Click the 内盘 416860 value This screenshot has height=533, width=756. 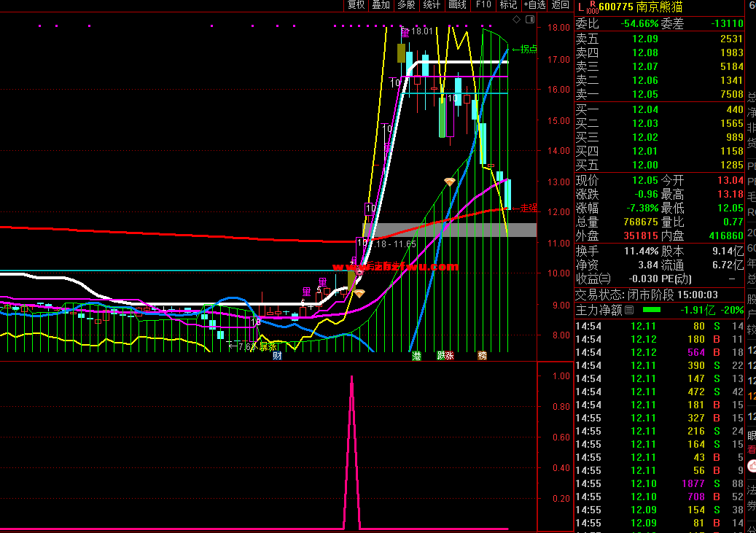(725, 236)
